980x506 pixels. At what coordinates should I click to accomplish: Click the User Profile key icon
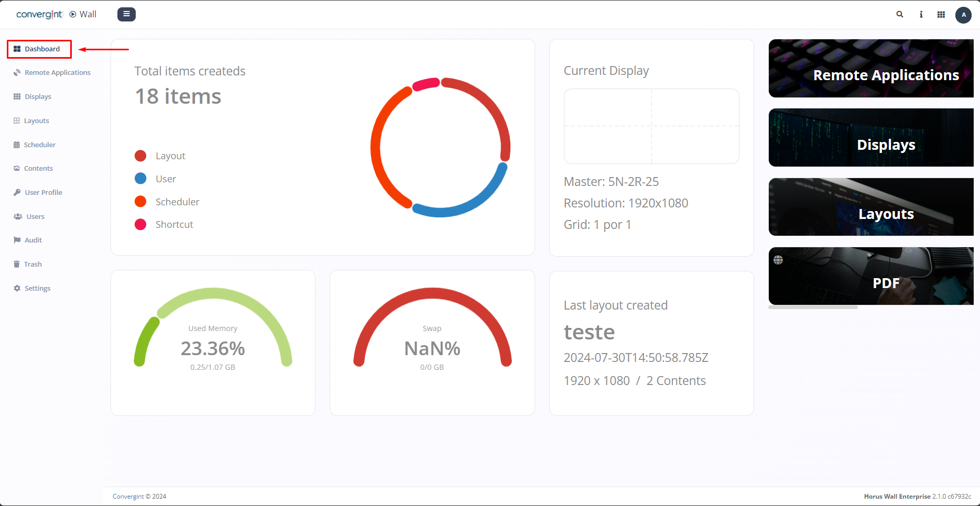pyautogui.click(x=17, y=193)
